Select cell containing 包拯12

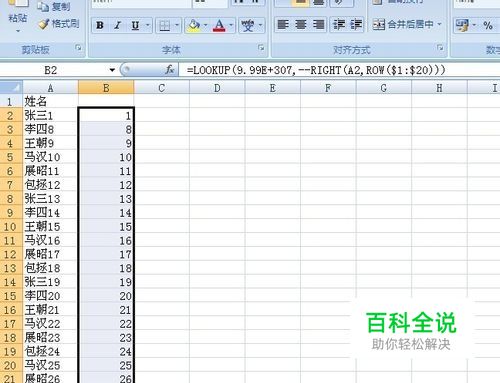point(50,185)
